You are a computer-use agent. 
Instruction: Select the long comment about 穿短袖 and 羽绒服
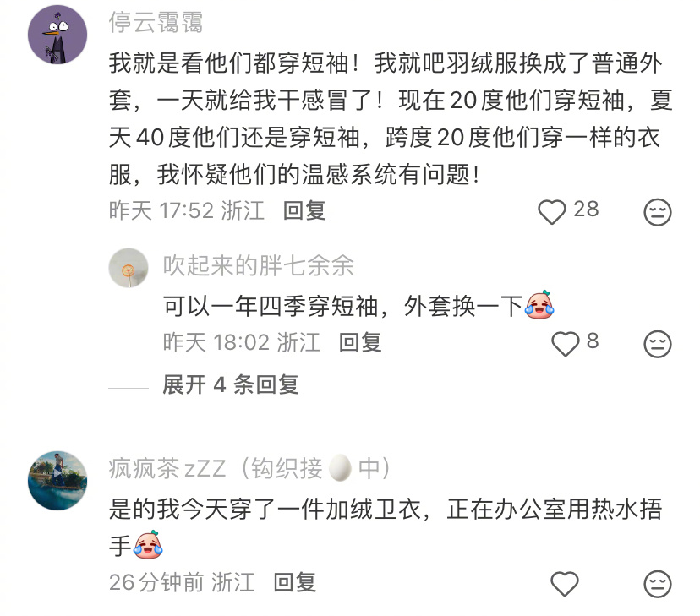point(391,118)
